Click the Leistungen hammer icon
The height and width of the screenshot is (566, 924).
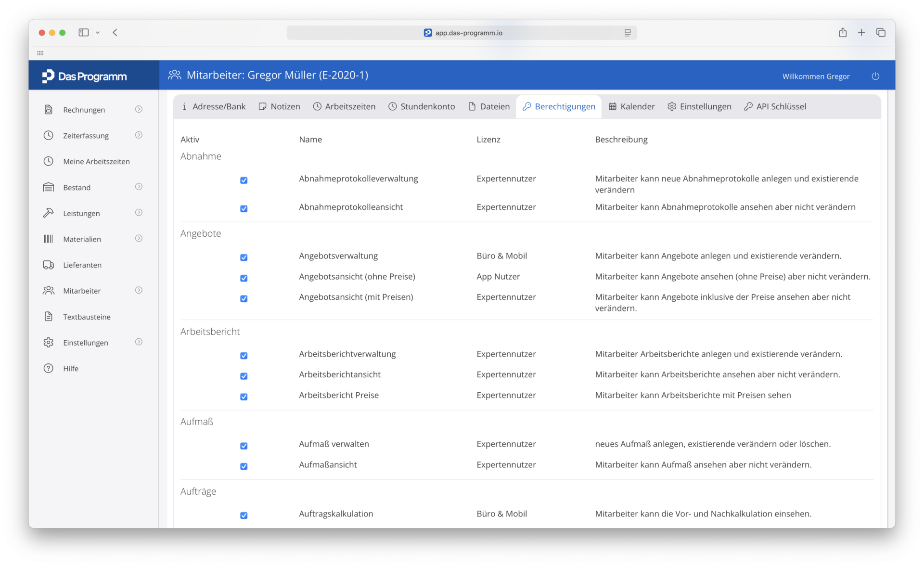click(49, 213)
